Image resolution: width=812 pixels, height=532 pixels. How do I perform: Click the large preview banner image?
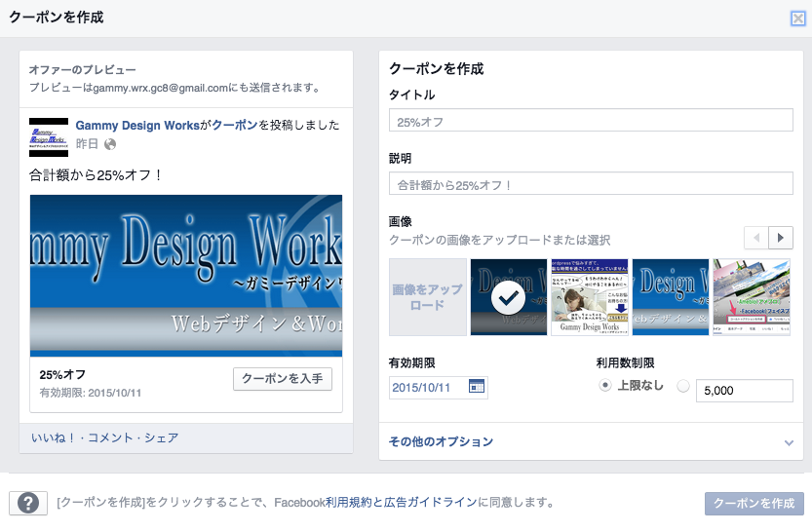point(186,276)
